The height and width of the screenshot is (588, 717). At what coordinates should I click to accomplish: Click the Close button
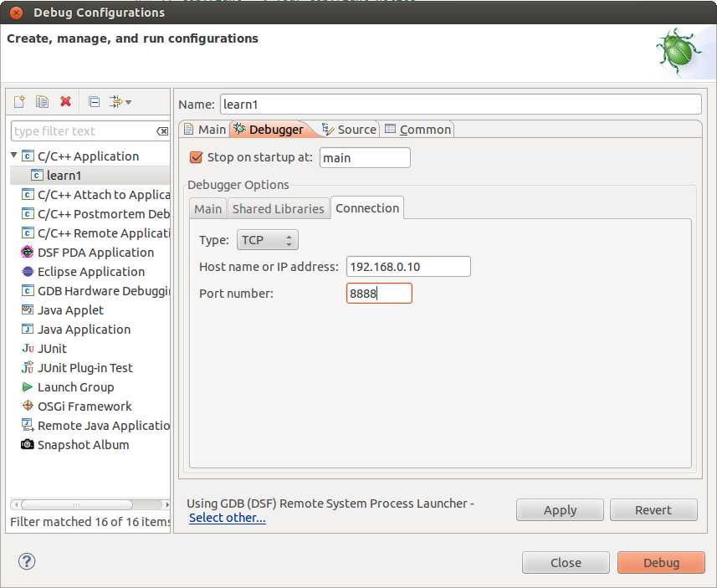pyautogui.click(x=566, y=562)
